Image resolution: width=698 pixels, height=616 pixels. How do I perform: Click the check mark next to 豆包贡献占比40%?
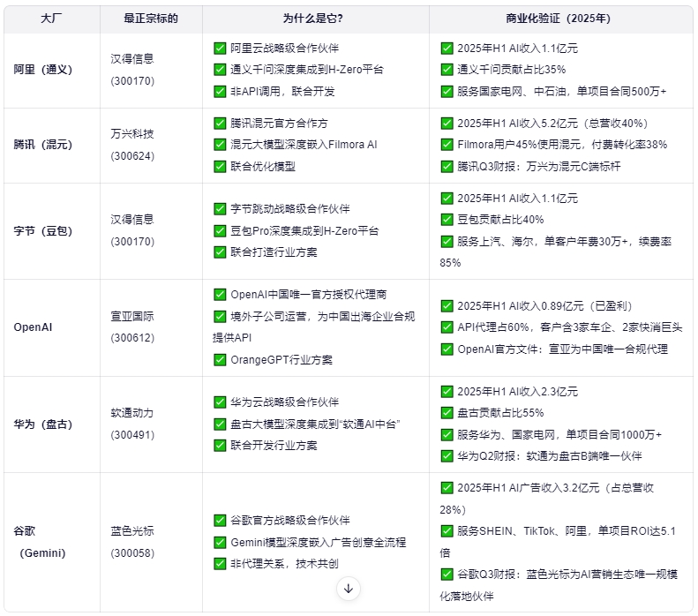[x=447, y=220]
